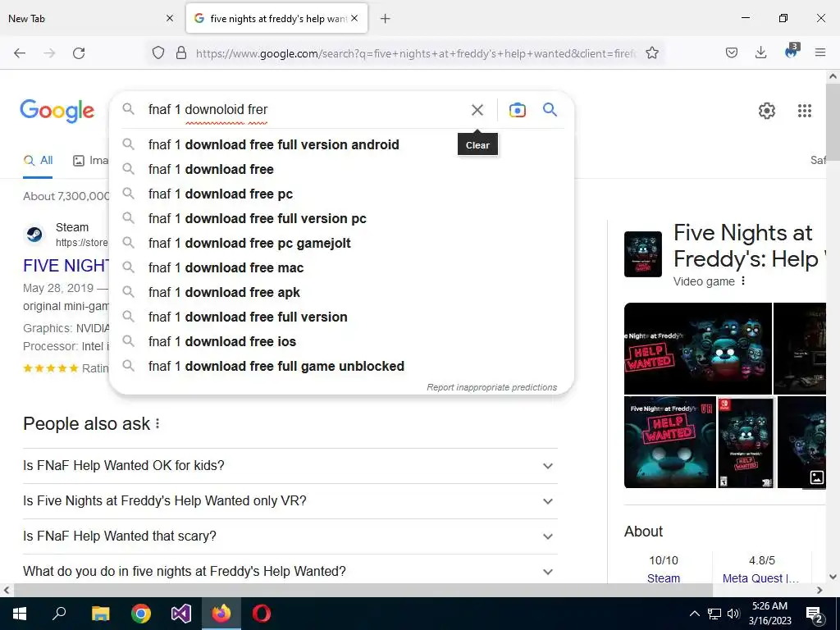Image resolution: width=840 pixels, height=630 pixels.
Task: Launch Google Chrome from taskbar
Action: coord(141,614)
